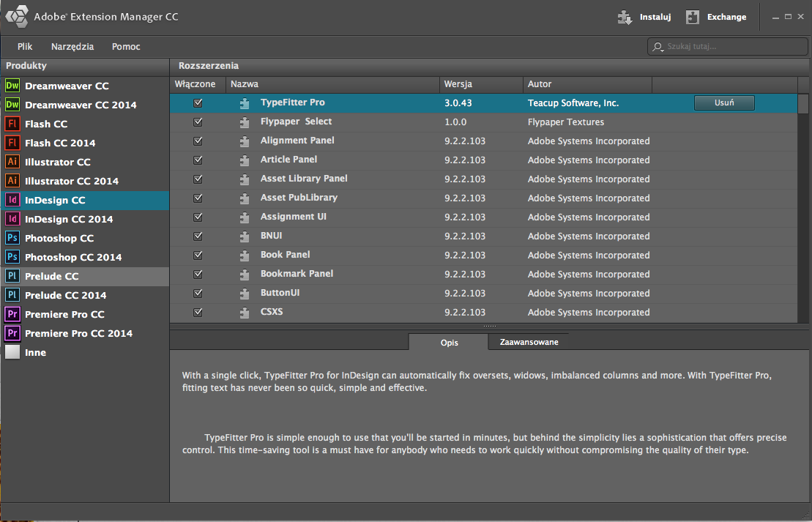Select Photoshop CC 2014 in products list
This screenshot has width=812, height=522.
click(x=85, y=258)
